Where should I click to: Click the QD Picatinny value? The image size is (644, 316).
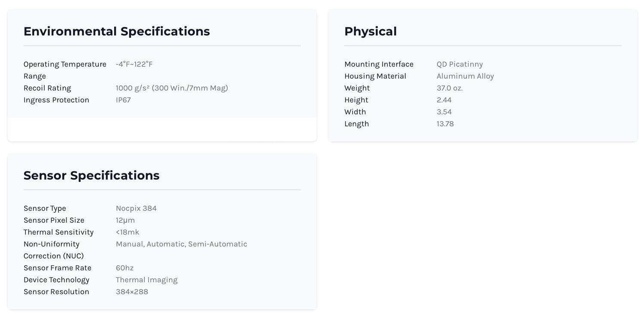[459, 64]
